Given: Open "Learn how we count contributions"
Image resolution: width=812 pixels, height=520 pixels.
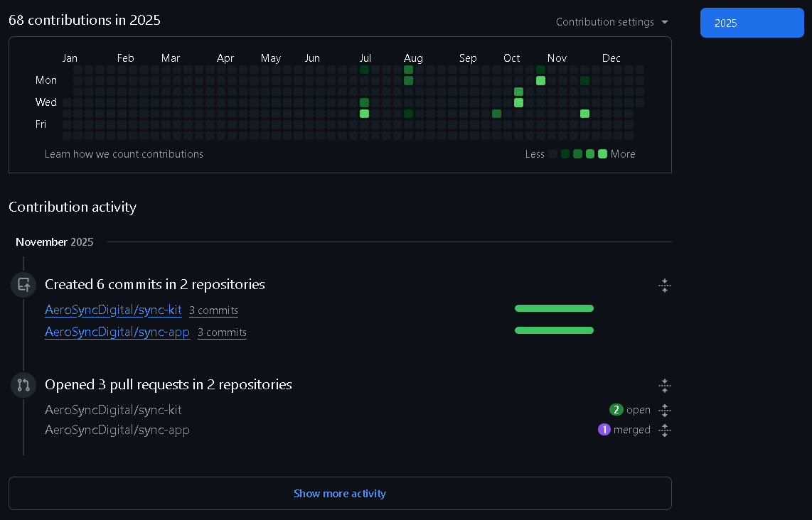Looking at the screenshot, I should [x=124, y=154].
